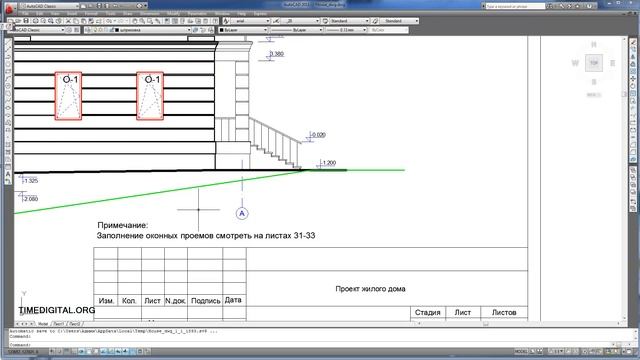Switch to the Лист2 layout tab
Screen dimensions: 640x360
(74, 324)
